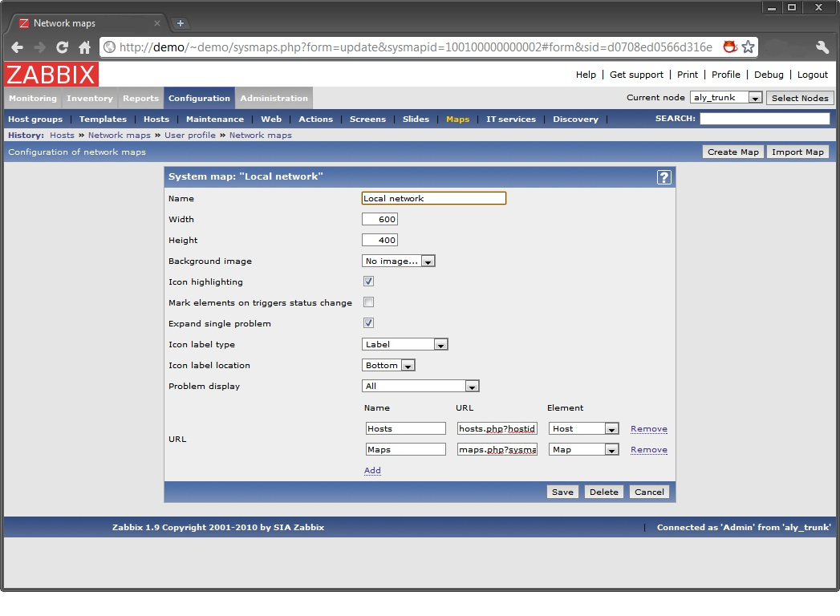Switch to Inventory tab
This screenshot has height=616, width=840.
point(90,98)
